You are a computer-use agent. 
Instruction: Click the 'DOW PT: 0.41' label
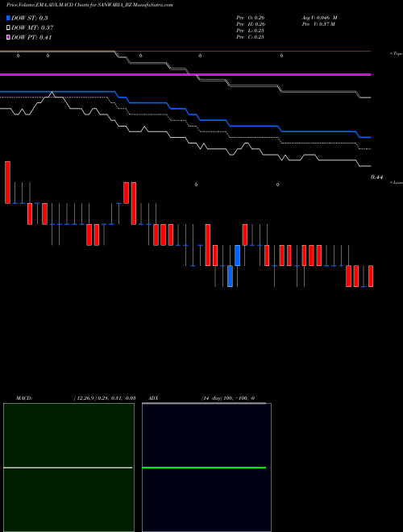(x=31, y=38)
